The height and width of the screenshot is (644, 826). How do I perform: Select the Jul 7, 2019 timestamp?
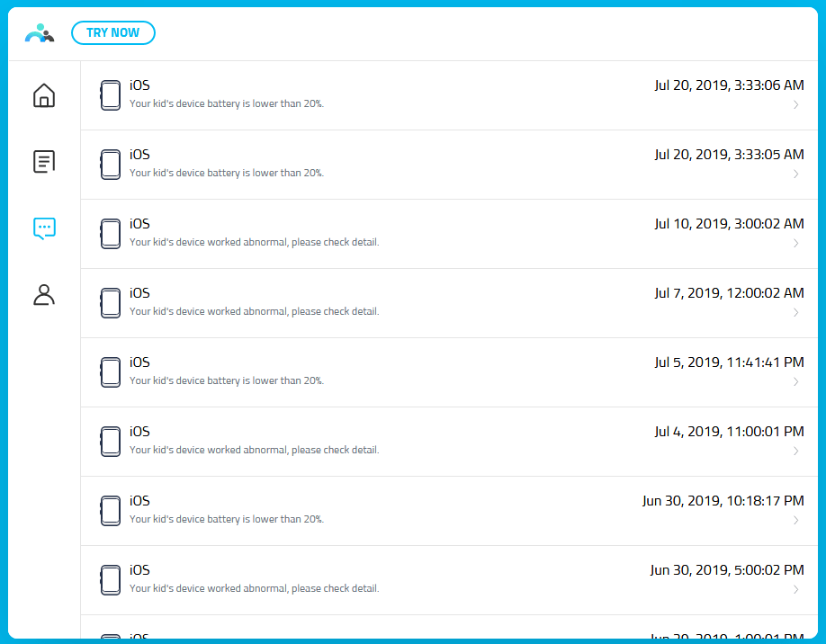coord(729,293)
